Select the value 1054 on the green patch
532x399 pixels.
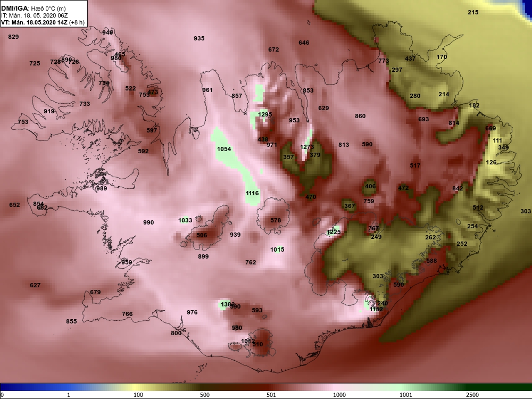click(224, 149)
